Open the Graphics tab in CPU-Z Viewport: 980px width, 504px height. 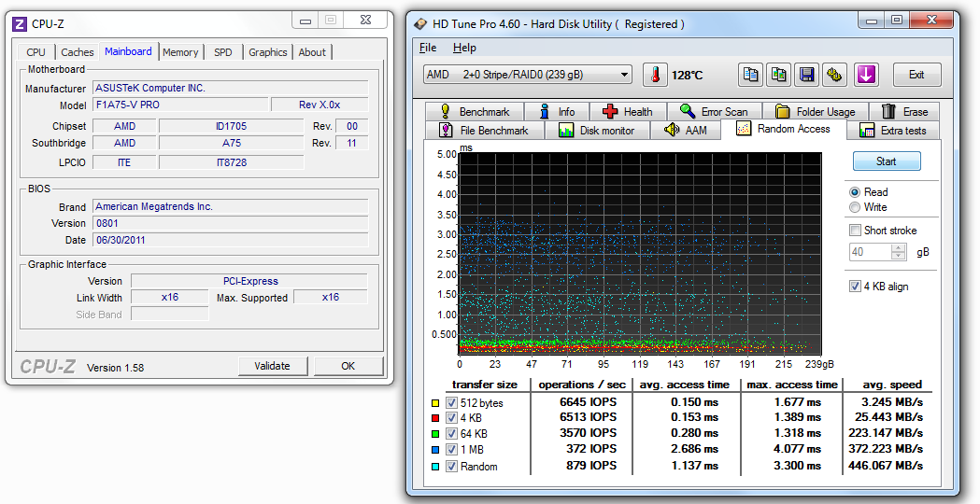click(267, 52)
